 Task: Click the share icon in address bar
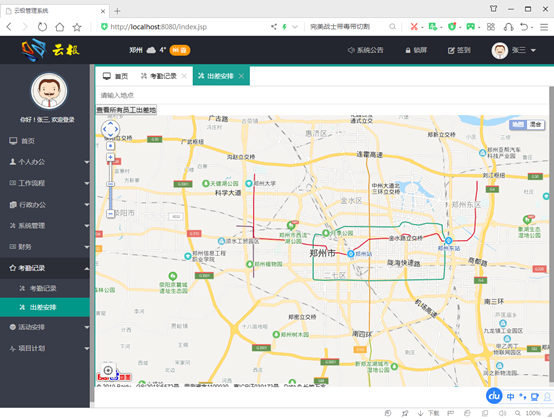(x=274, y=26)
